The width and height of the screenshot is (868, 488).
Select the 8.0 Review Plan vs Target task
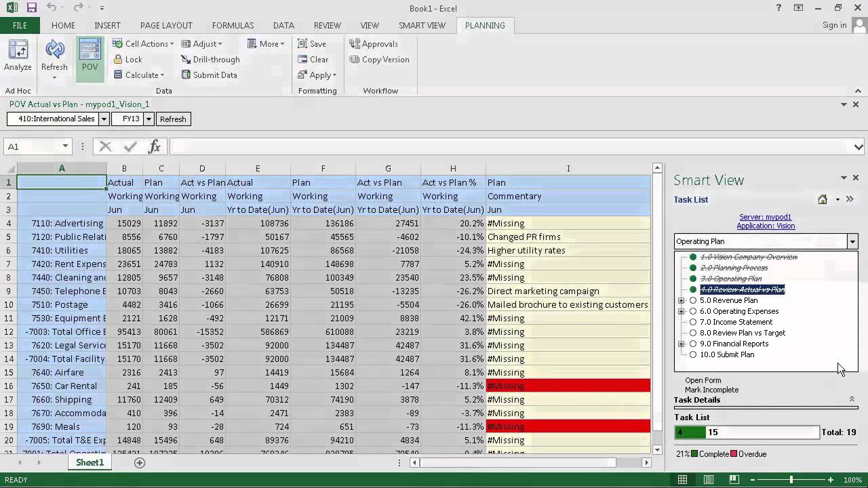[x=743, y=333]
